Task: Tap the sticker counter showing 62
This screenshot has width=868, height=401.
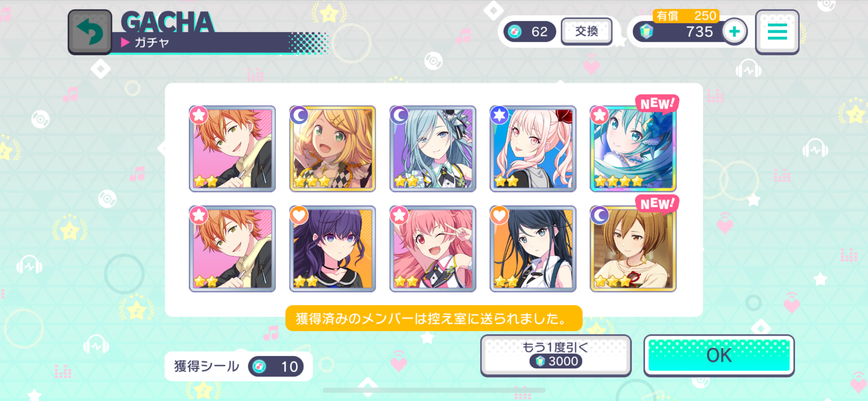Action: [x=530, y=32]
